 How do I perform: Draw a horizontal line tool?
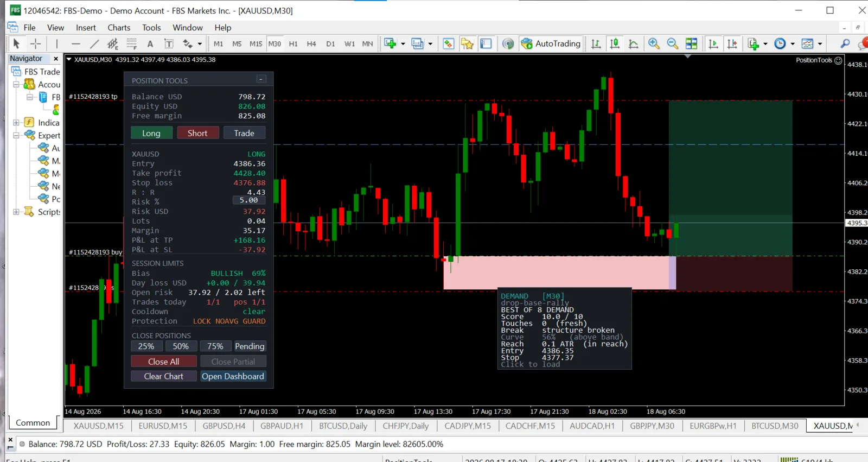click(x=75, y=43)
